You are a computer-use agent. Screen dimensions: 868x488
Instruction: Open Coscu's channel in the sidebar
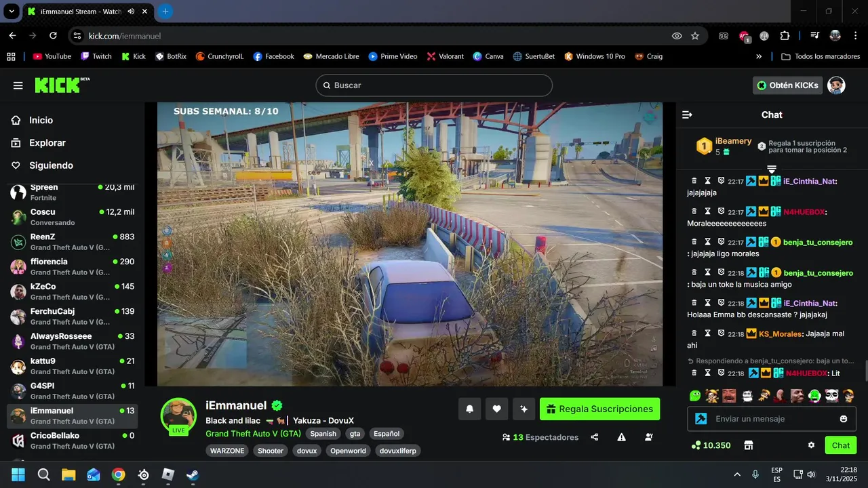pyautogui.click(x=73, y=217)
